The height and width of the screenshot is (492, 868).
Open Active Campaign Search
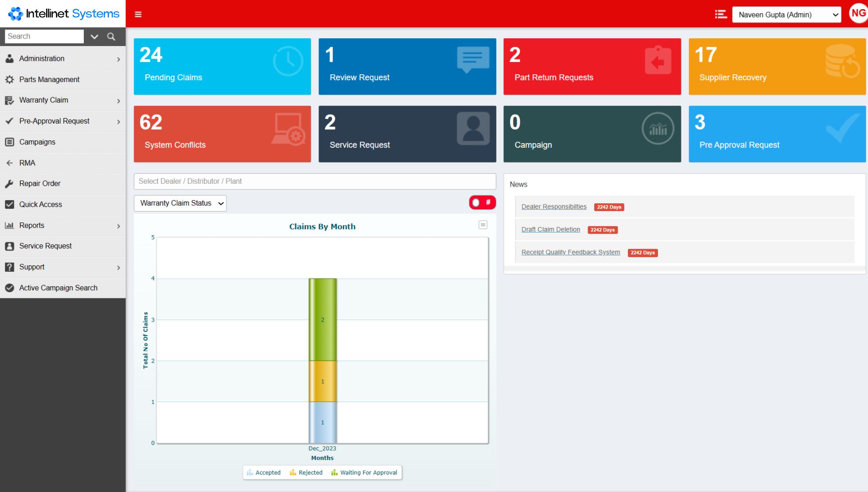58,287
